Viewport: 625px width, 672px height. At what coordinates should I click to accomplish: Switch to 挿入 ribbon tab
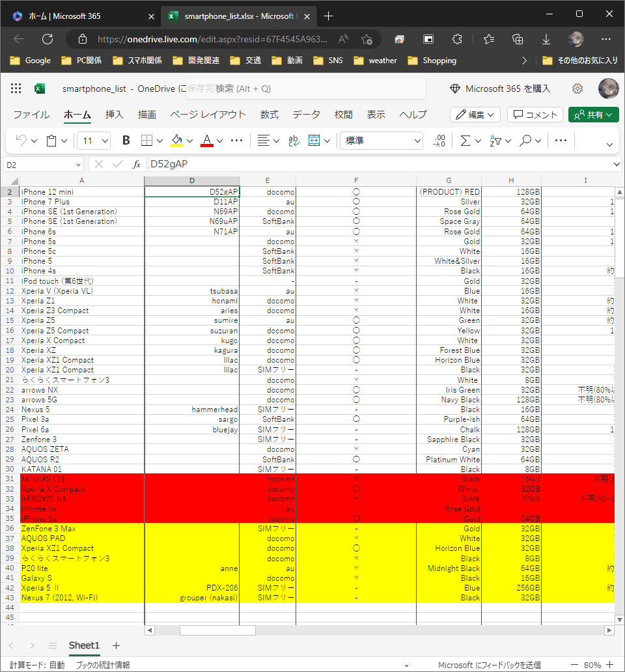(x=115, y=115)
